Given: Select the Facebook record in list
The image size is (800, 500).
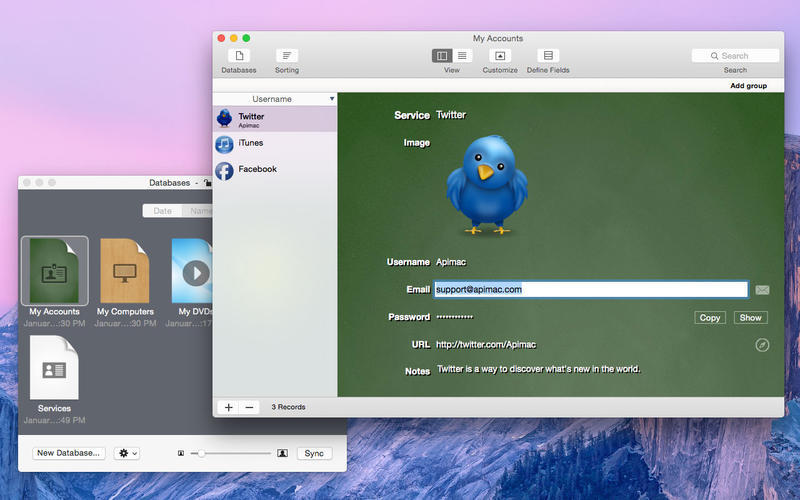Looking at the screenshot, I should (x=257, y=170).
